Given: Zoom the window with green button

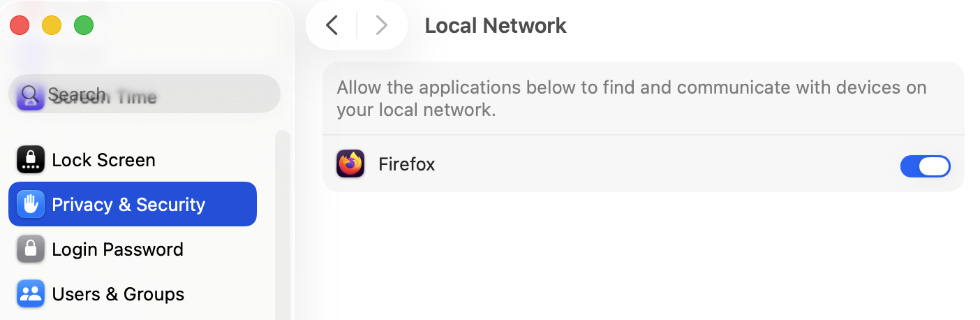Looking at the screenshot, I should (84, 26).
